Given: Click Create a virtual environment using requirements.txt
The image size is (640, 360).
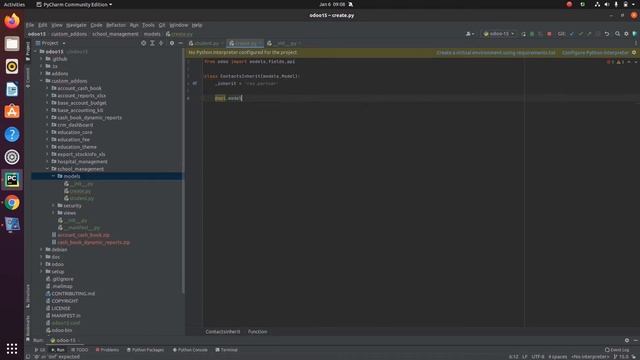Looking at the screenshot, I should 496,53.
